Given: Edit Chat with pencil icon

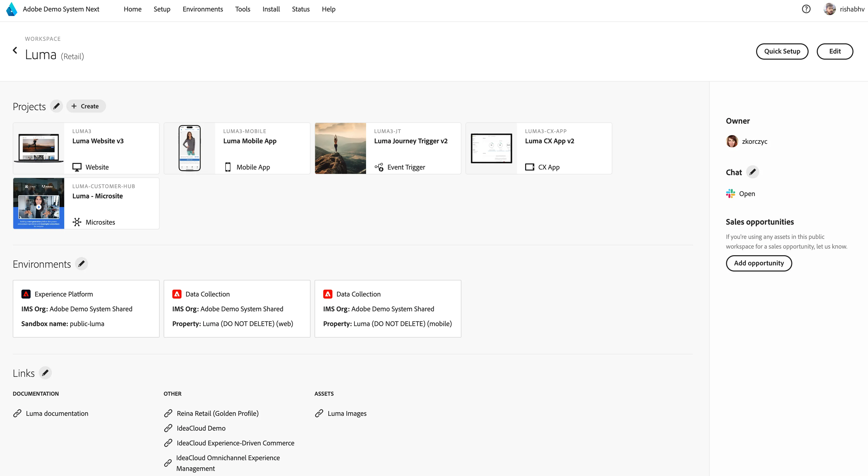Looking at the screenshot, I should [753, 172].
